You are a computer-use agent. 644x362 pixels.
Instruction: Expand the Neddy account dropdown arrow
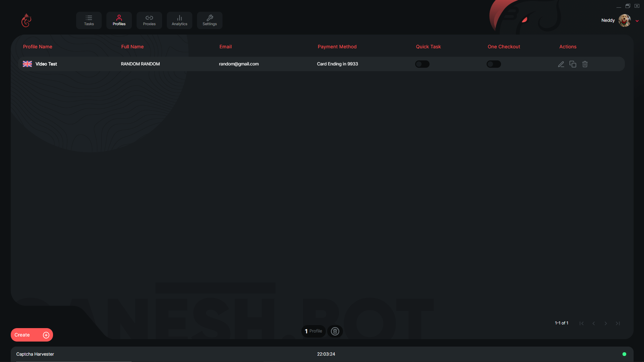point(637,21)
